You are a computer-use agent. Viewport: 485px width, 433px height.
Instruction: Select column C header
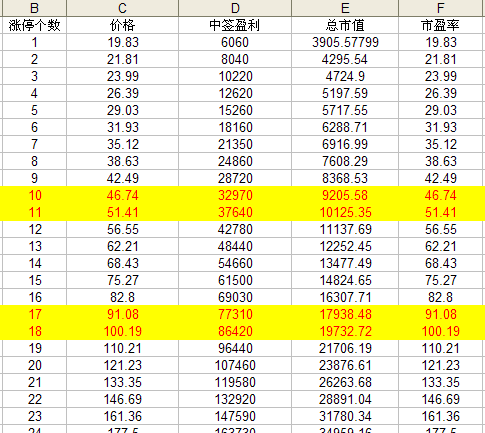click(122, 8)
